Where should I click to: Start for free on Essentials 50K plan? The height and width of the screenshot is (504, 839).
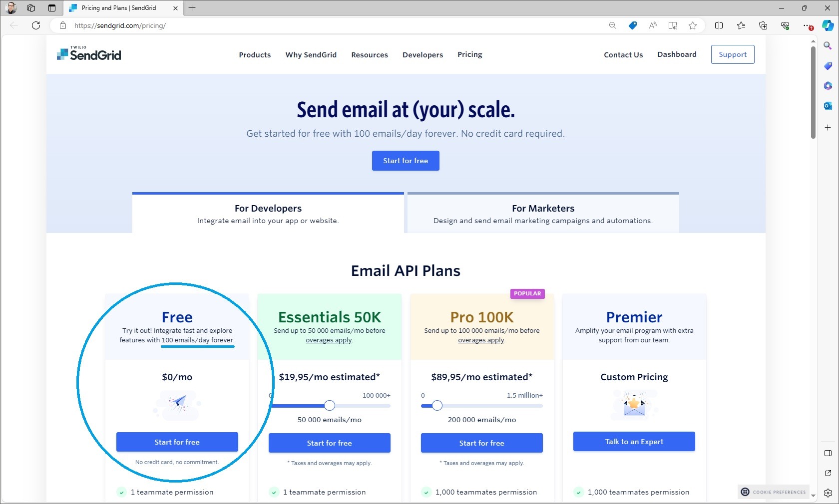point(330,443)
